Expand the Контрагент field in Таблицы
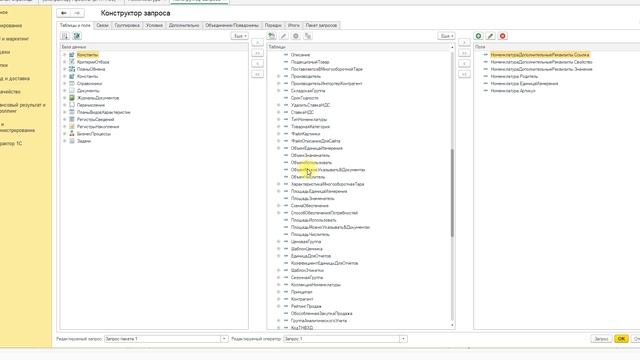640x360 pixels. click(x=279, y=299)
